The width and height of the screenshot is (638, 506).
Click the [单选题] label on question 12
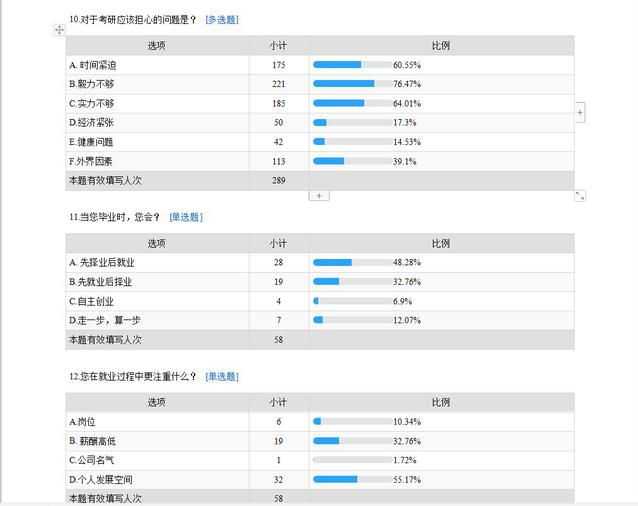click(222, 376)
